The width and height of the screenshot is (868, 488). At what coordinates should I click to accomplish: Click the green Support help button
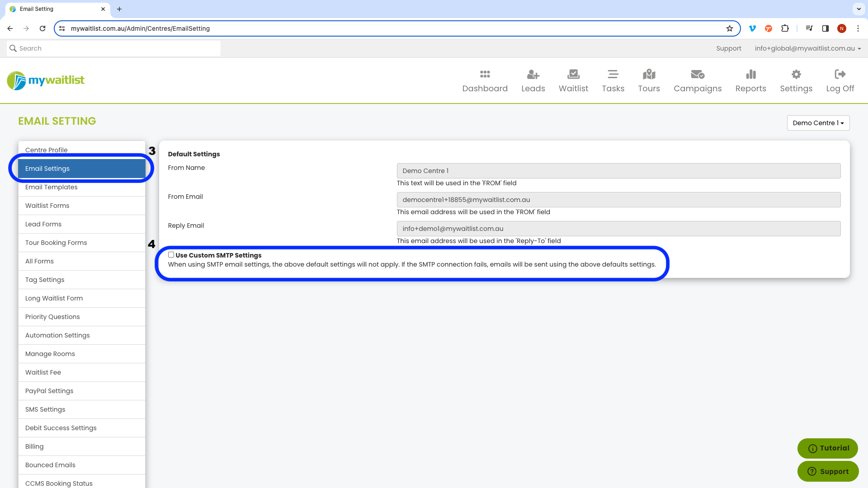coord(827,471)
